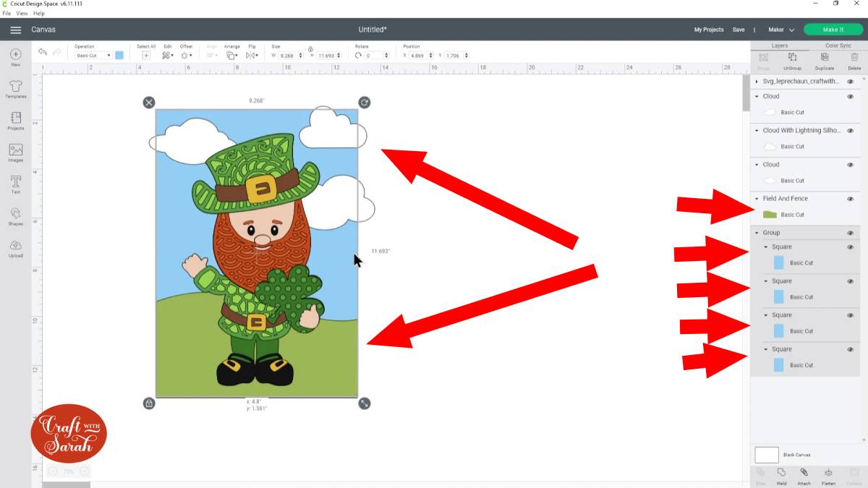Hide the Svg_leprechaun_craftwith layer
This screenshot has height=488, width=868.
850,82
